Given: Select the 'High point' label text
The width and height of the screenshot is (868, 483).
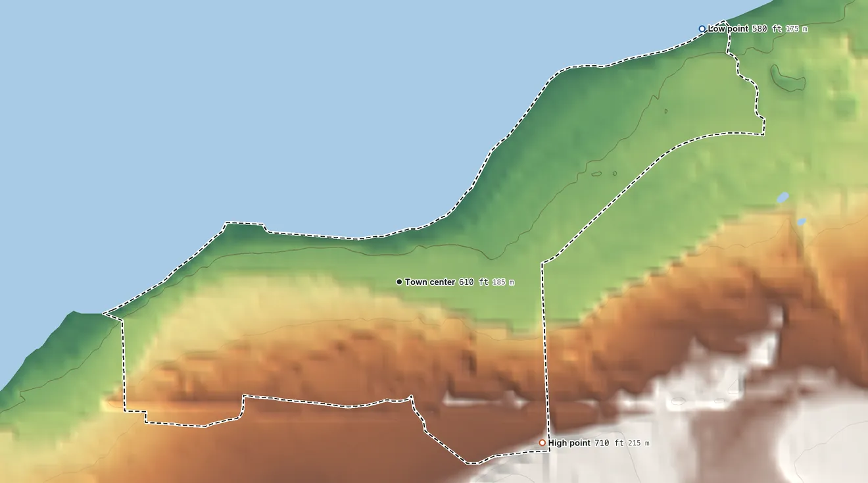Looking at the screenshot, I should coord(569,443).
